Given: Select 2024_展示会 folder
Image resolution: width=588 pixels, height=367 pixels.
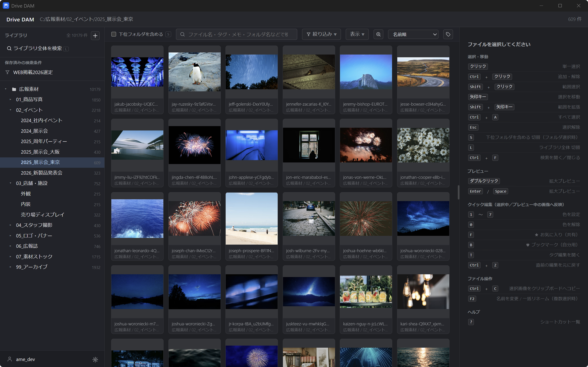Looking at the screenshot, I should click(52, 131).
